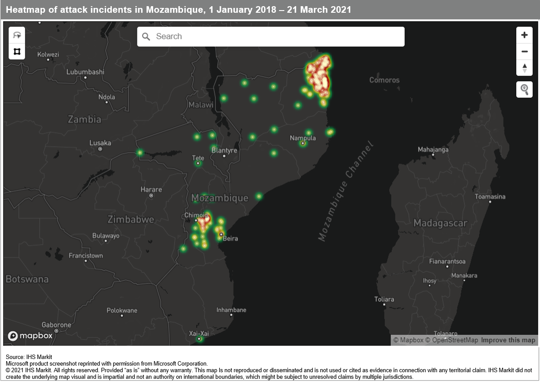Screen dimensions: 540x392
Task: Click the attack marker at Nampula
Action: pos(303,143)
